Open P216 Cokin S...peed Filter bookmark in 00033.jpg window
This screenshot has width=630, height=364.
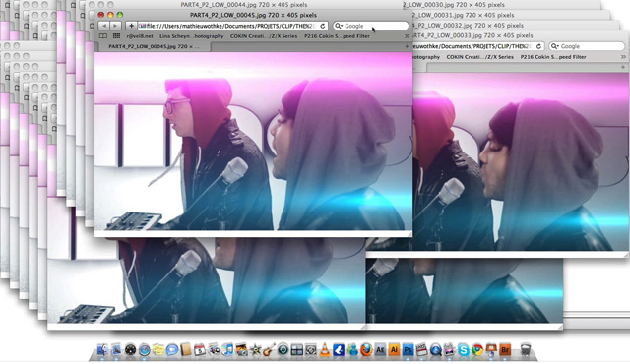[553, 57]
